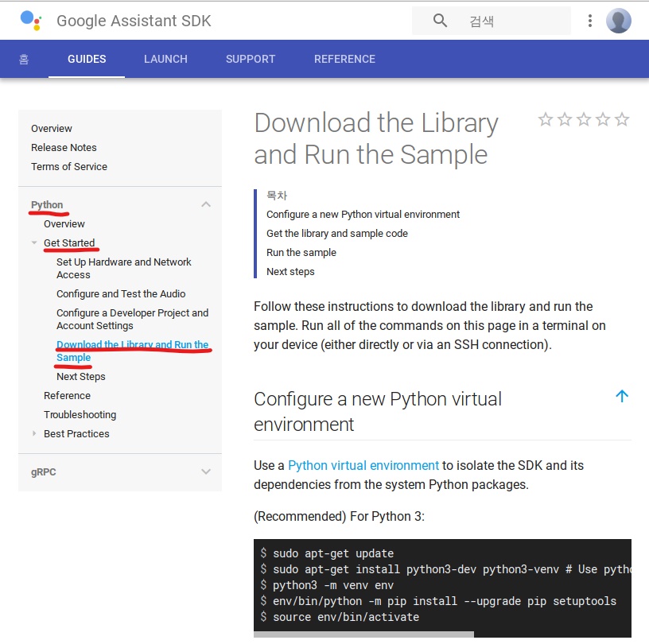Switch to the GUIDES tab
This screenshot has height=644, width=649.
(x=87, y=59)
